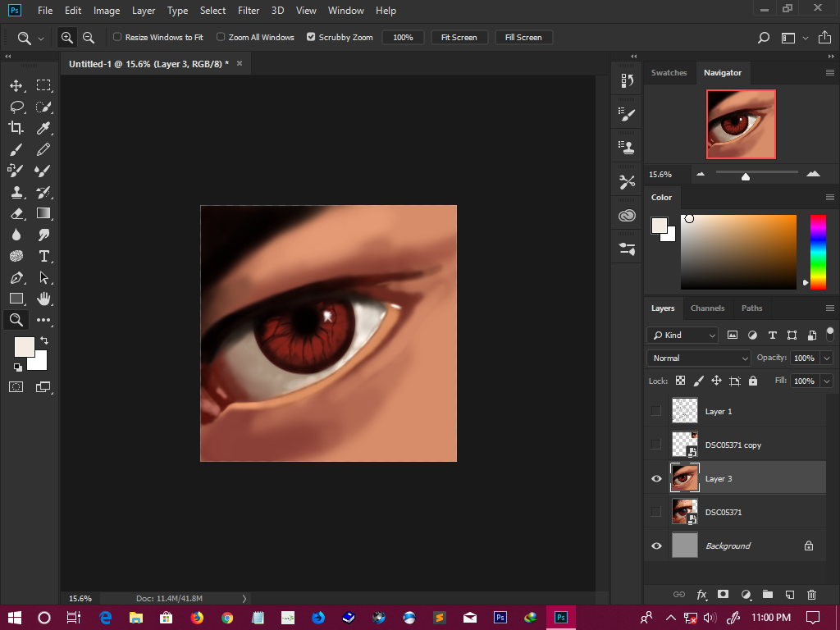The height and width of the screenshot is (630, 840).
Task: Click Edit Toolbar three-dots icon
Action: [43, 320]
